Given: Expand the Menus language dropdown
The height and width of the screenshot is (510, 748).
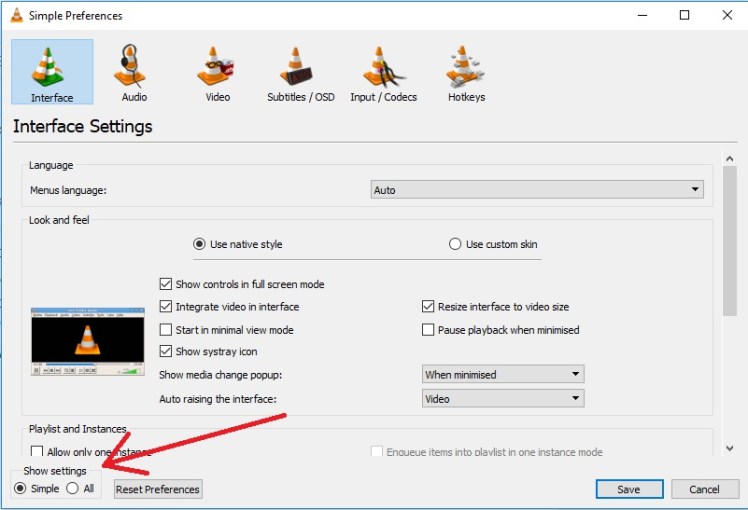Looking at the screenshot, I should point(537,190).
